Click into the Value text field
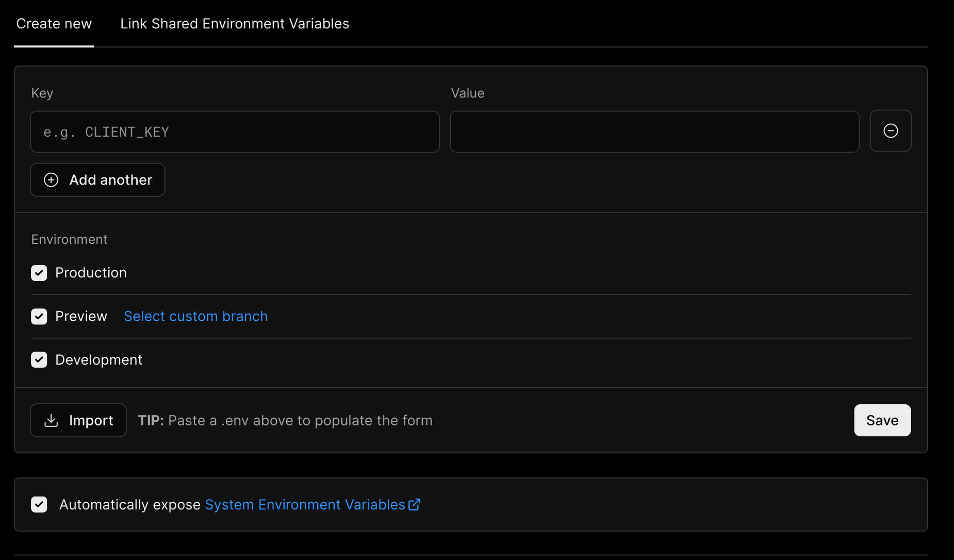Screen dimensions: 954x560 654,132
